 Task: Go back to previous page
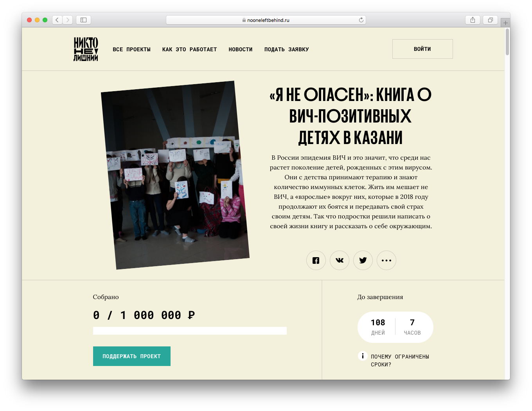pos(57,20)
